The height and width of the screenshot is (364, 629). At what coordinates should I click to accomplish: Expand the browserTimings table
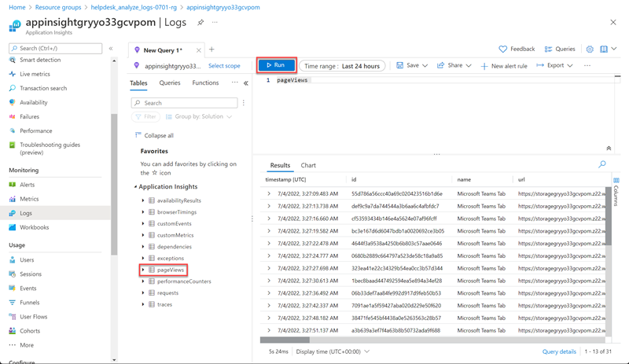[143, 212]
